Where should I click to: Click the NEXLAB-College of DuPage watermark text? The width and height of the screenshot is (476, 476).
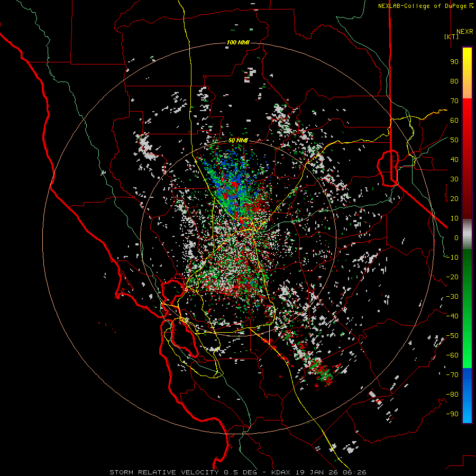pyautogui.click(x=425, y=6)
